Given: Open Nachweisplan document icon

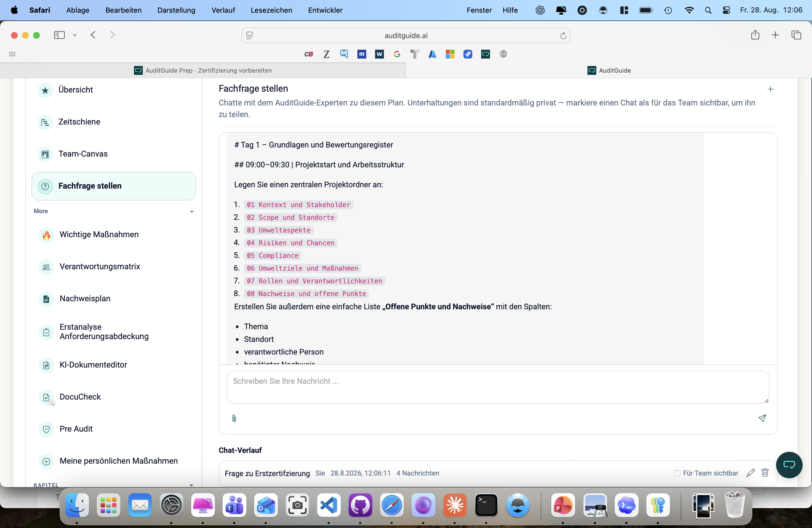Looking at the screenshot, I should tap(46, 299).
